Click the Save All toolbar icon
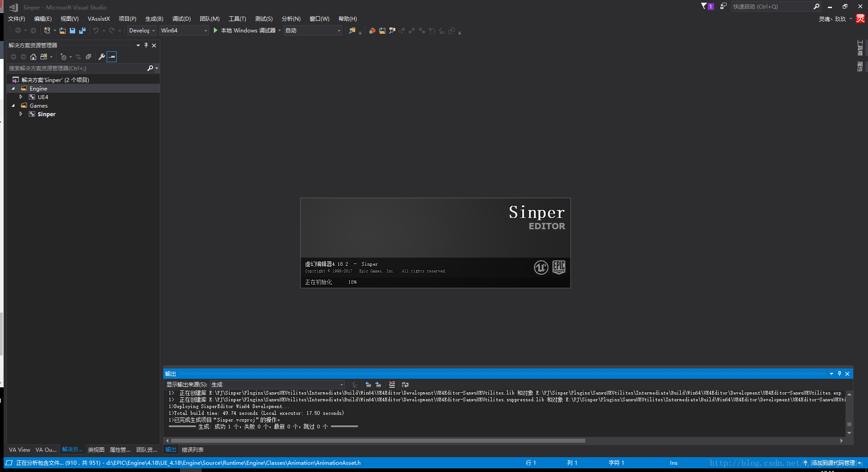The width and height of the screenshot is (868, 472). 82,31
